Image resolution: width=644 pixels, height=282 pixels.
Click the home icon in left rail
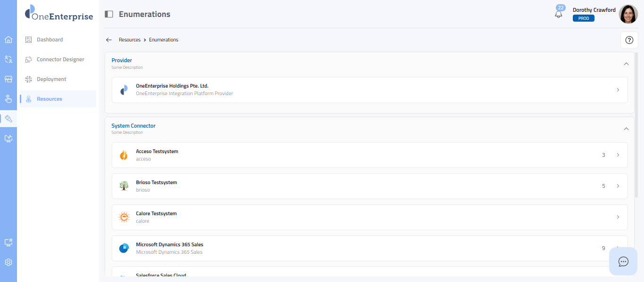[8, 40]
